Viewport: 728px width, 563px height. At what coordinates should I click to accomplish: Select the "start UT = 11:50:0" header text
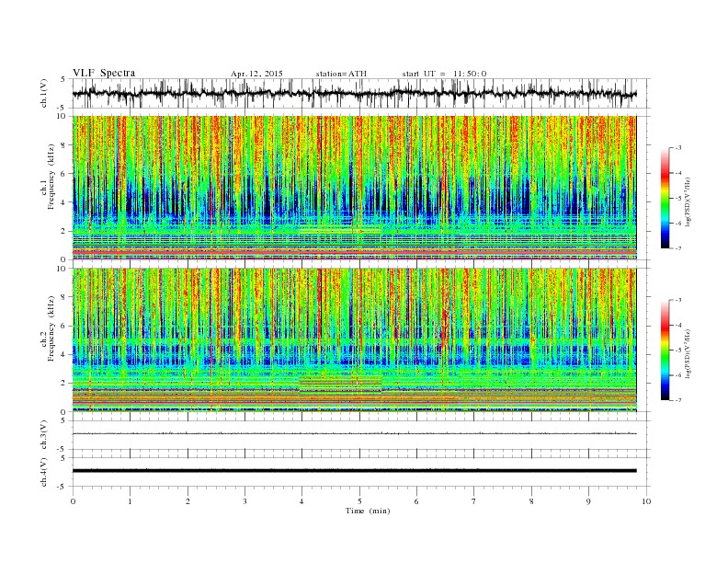444,74
